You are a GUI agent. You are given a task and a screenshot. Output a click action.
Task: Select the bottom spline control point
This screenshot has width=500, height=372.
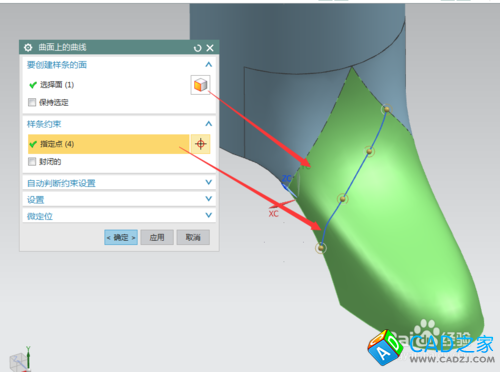[x=321, y=248]
